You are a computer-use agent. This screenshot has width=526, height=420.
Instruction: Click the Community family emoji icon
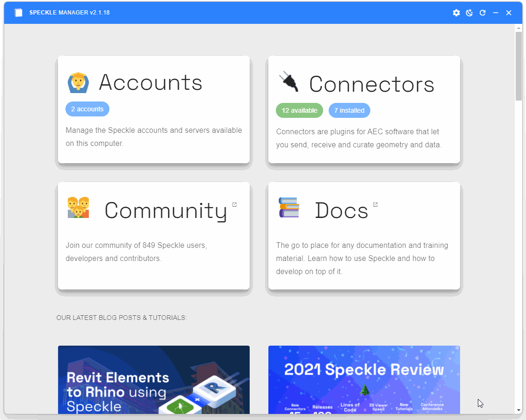(x=78, y=208)
